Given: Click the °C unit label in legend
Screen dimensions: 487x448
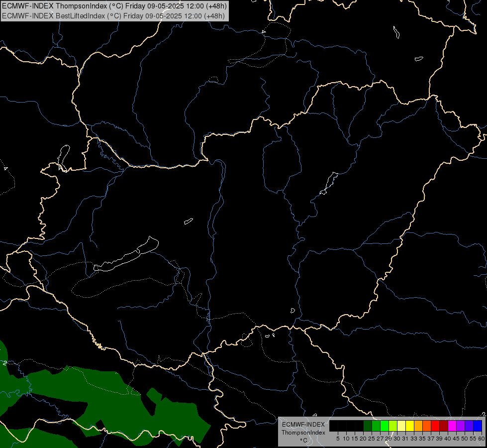Looking at the screenshot, I should [x=304, y=440].
